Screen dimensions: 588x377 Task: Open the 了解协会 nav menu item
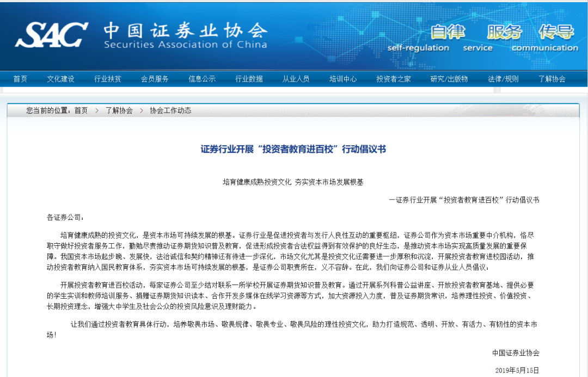(552, 79)
